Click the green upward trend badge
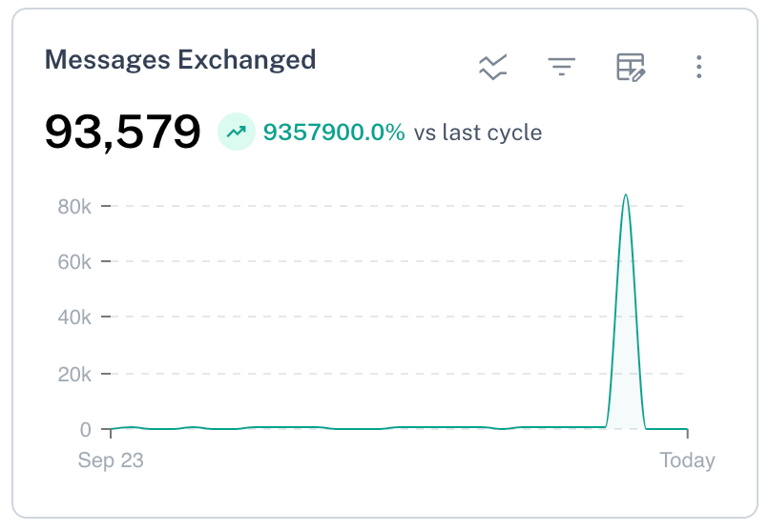 pyautogui.click(x=236, y=132)
